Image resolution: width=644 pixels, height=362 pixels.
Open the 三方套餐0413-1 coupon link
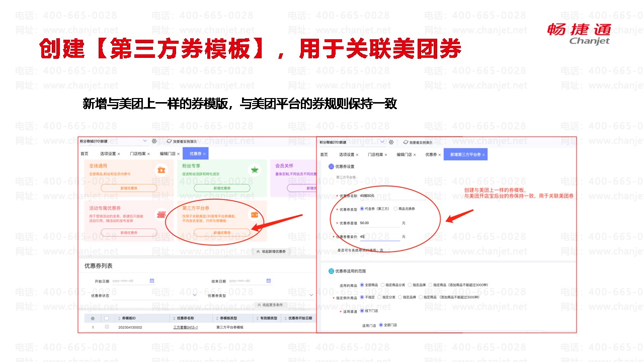[x=185, y=327]
